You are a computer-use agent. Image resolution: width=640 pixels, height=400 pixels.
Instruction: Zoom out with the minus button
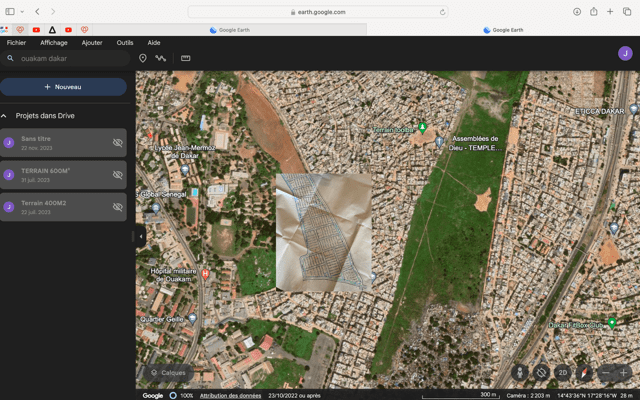pos(606,372)
